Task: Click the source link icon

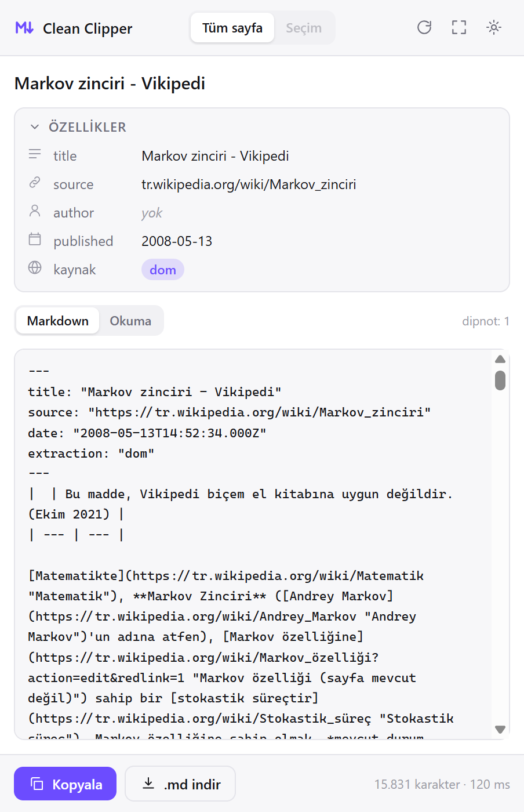Action: (x=35, y=183)
